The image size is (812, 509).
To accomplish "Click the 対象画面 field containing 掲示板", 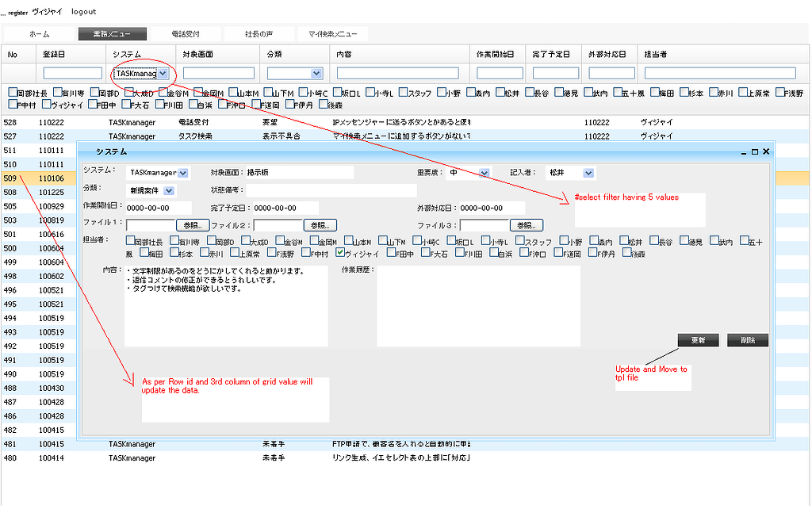I will coord(300,172).
